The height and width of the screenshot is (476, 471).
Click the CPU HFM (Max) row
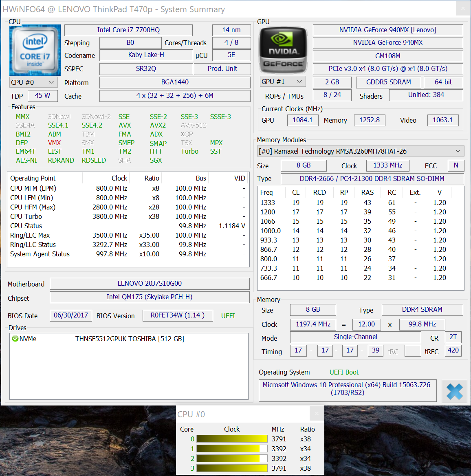coord(128,207)
